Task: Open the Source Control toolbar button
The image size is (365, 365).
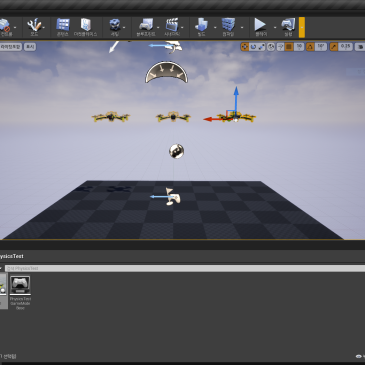Action: point(5,27)
